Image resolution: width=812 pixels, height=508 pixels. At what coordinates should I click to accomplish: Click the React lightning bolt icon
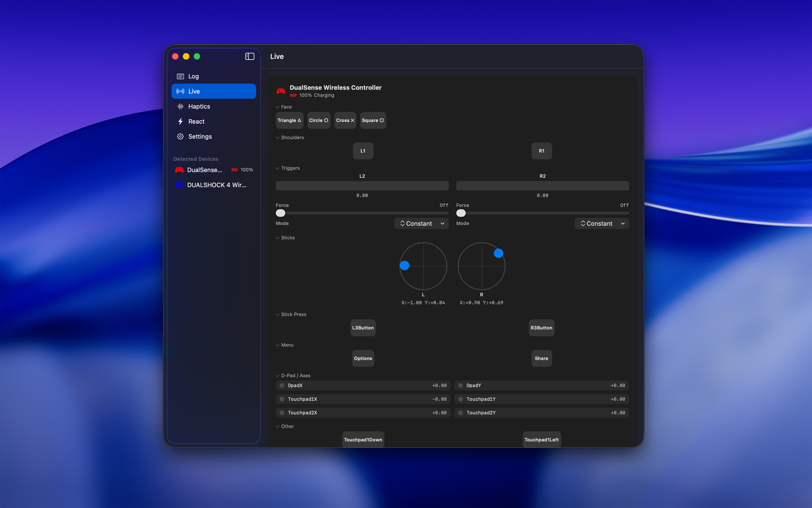[180, 121]
